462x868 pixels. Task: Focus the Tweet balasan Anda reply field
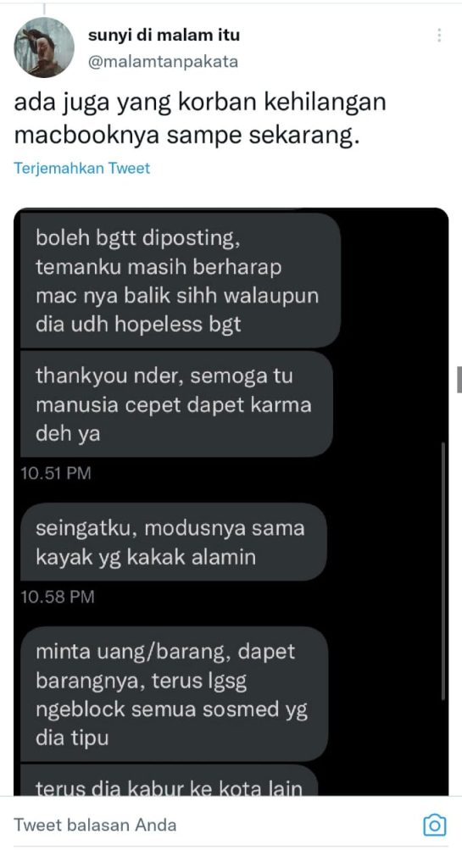[216, 826]
